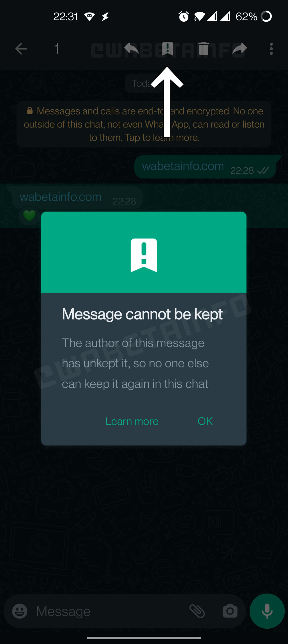
Task: Tap the keep message bookmark icon
Action: tap(167, 48)
